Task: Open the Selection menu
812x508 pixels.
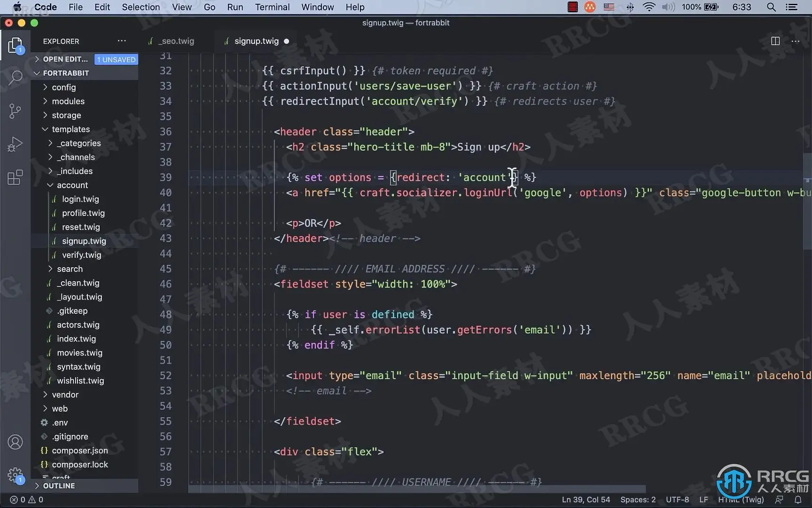Action: click(141, 7)
